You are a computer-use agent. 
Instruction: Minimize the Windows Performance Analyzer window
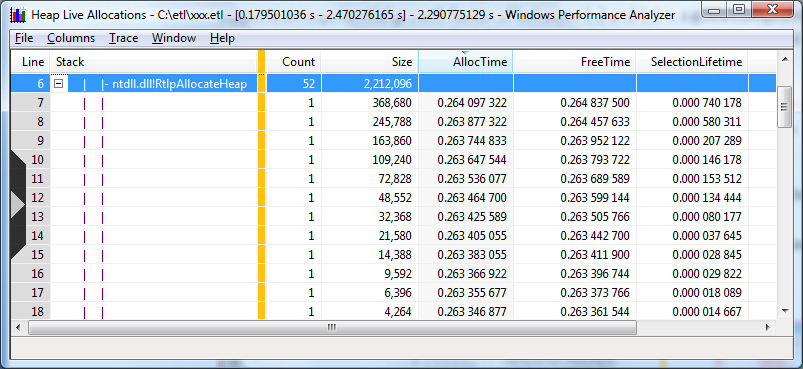[x=714, y=9]
